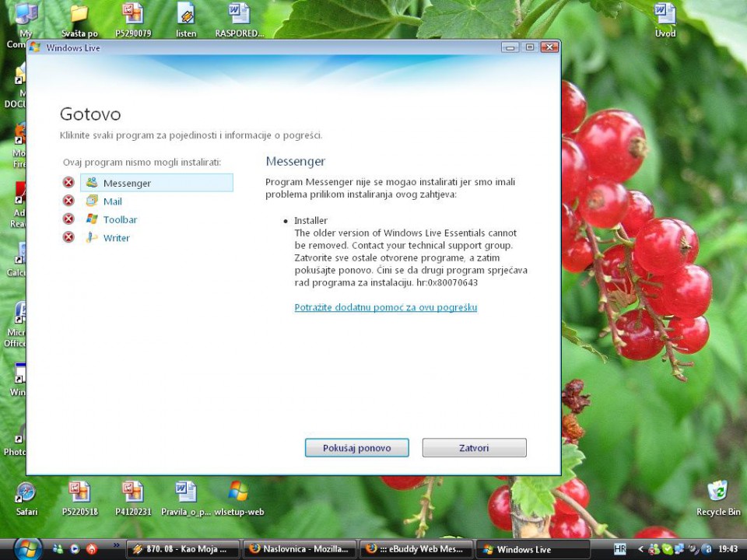This screenshot has height=560, width=747.
Task: Select the RASPORED Word document on the desktop
Action: (x=239, y=20)
